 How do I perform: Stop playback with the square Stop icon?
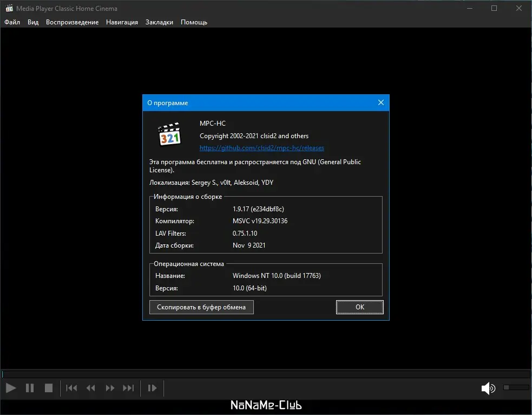[x=49, y=388]
